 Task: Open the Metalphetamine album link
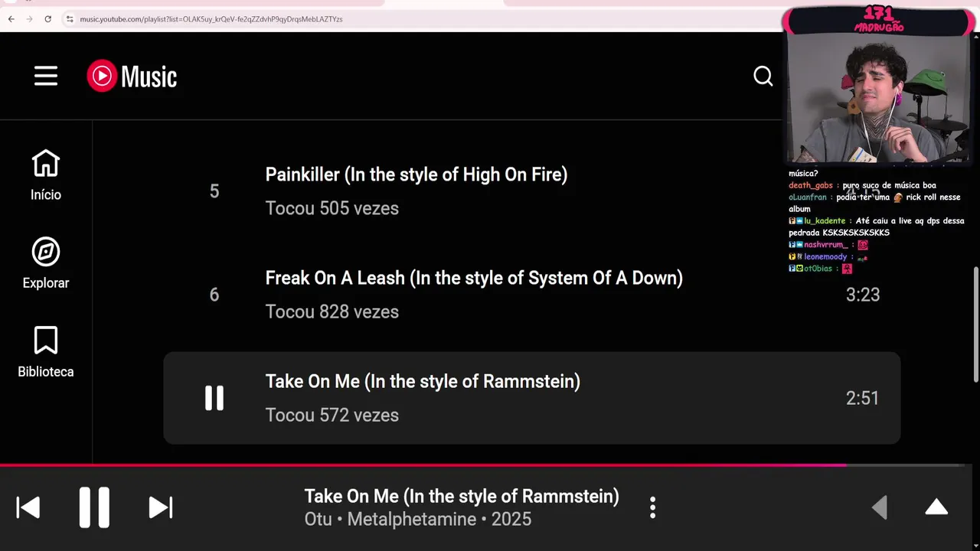point(412,520)
